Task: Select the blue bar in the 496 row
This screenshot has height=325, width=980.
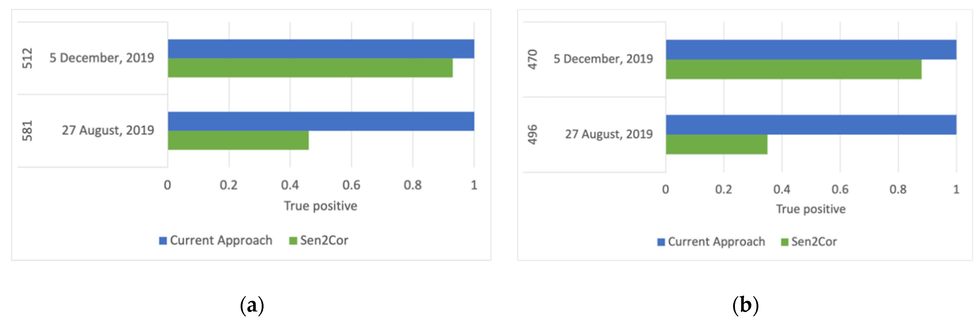Action: [x=811, y=124]
